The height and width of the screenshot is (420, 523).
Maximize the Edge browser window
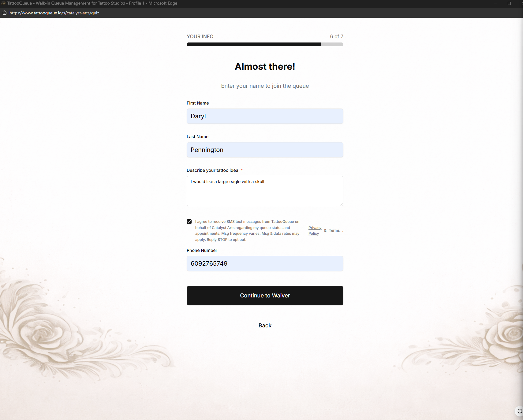(509, 3)
